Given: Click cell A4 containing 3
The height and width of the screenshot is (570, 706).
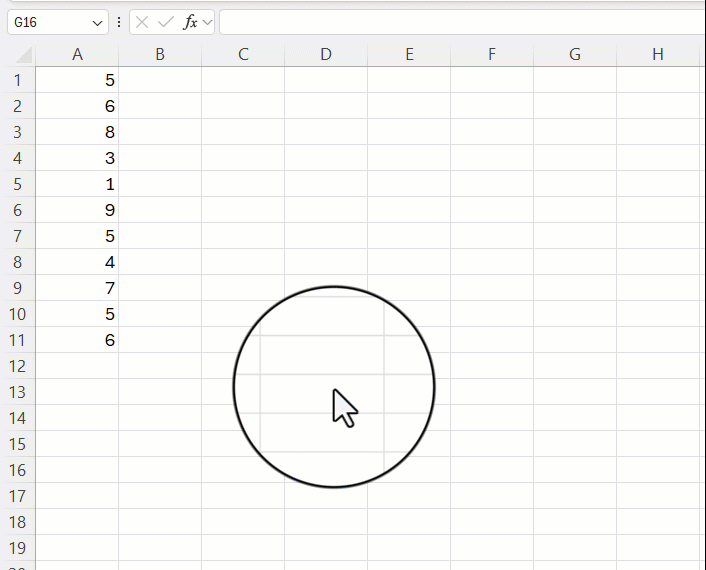Looking at the screenshot, I should (77, 158).
